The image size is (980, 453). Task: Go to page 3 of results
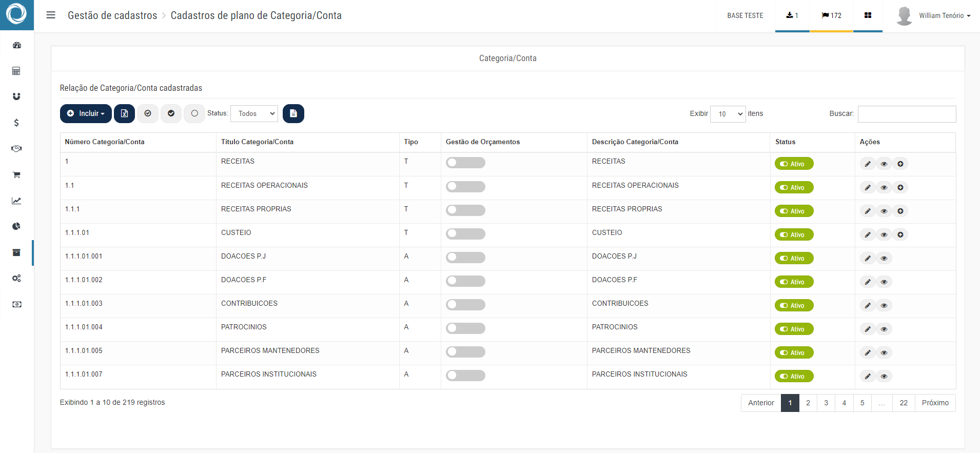point(826,403)
